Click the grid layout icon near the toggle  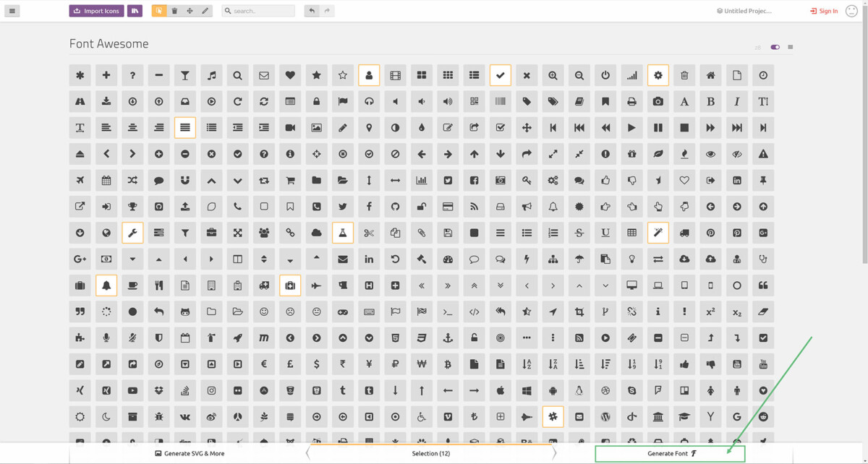tap(790, 46)
